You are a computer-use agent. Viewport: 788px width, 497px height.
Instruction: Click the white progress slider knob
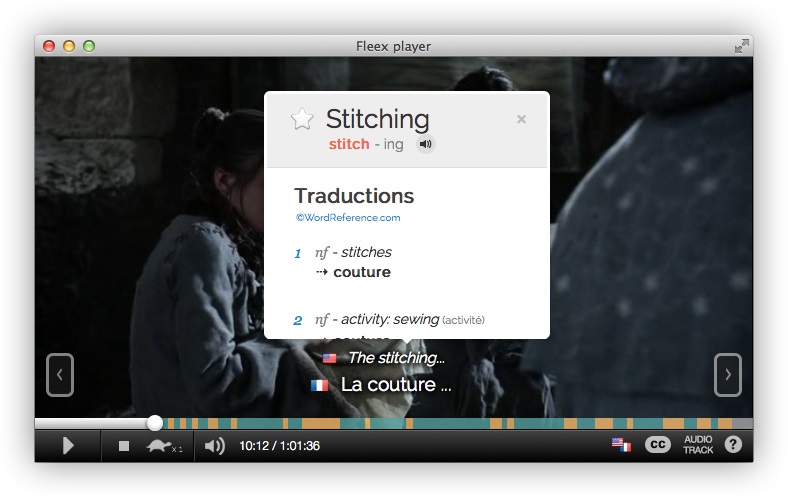155,423
